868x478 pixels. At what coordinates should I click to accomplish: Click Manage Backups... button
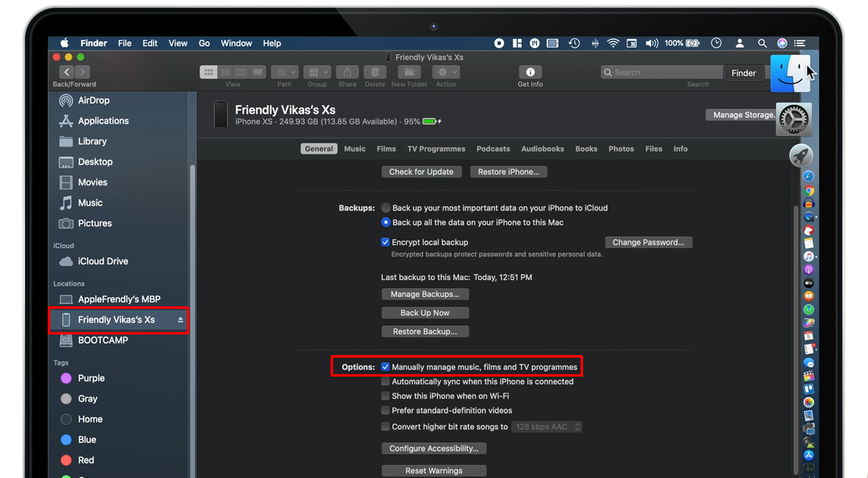tap(425, 294)
